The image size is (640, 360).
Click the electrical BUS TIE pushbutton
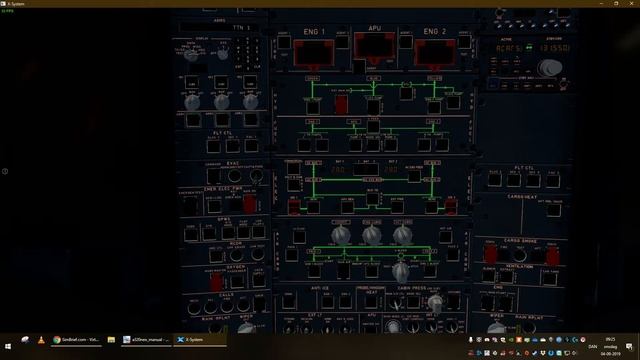[x=372, y=199]
